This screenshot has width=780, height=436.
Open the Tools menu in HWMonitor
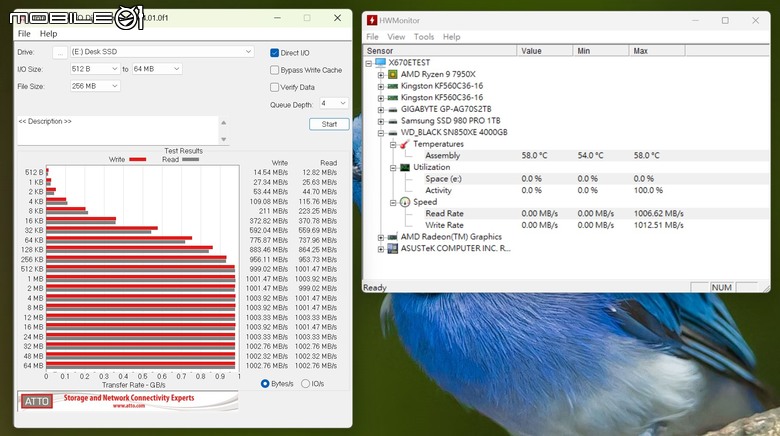pyautogui.click(x=424, y=37)
